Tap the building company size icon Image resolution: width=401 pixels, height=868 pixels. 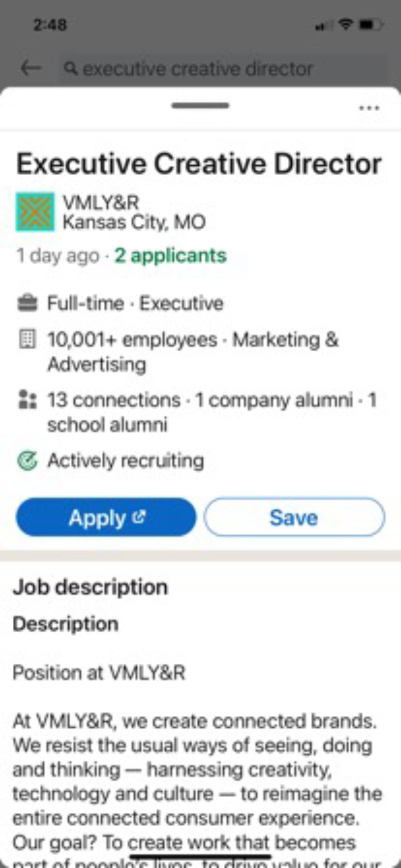(x=28, y=340)
